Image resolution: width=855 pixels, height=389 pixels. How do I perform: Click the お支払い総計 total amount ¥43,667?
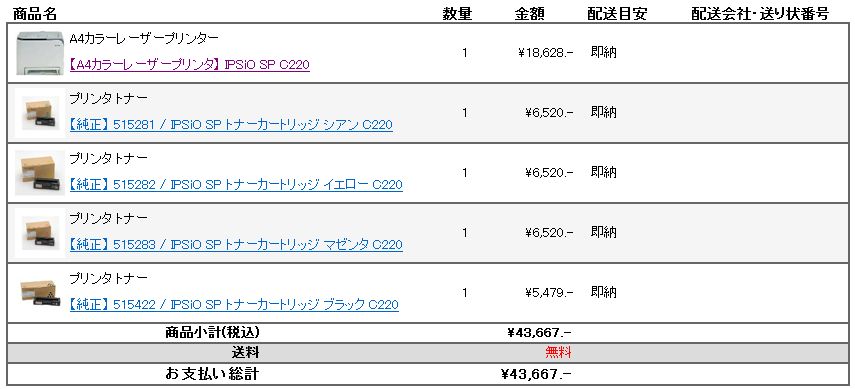[x=536, y=374]
